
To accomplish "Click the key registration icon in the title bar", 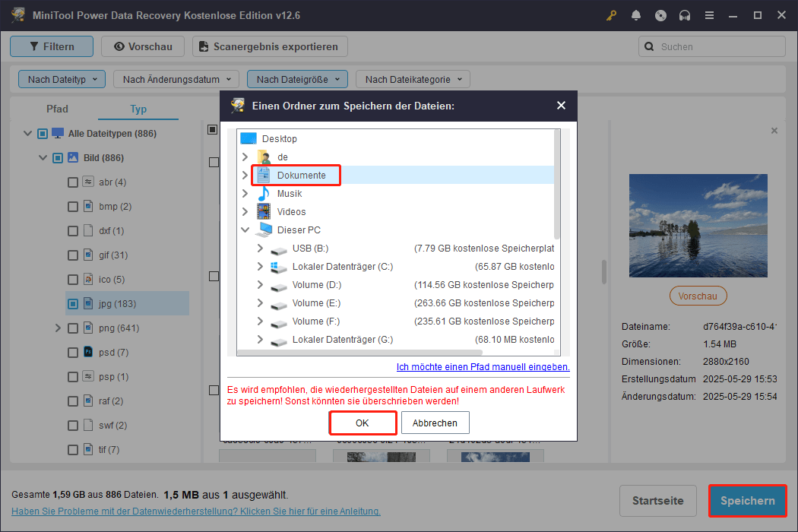I will pyautogui.click(x=611, y=14).
